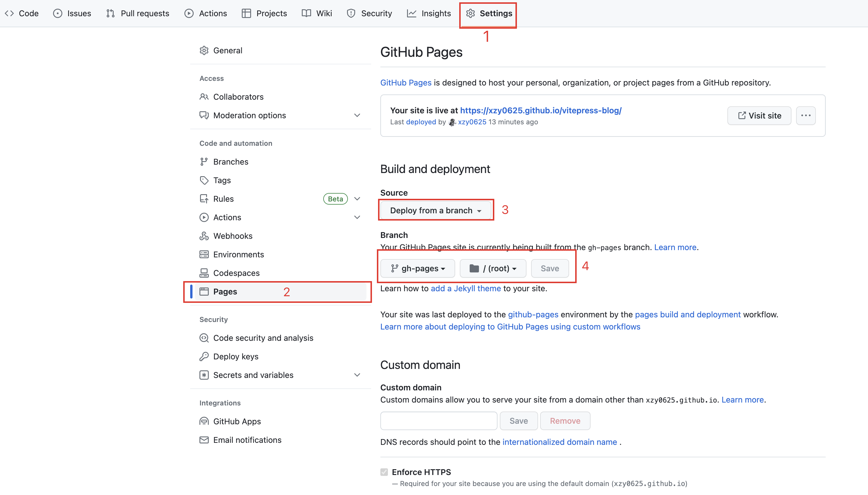Screen dimensions: 868x495
Task: Go to Pull requests tab
Action: [x=137, y=13]
